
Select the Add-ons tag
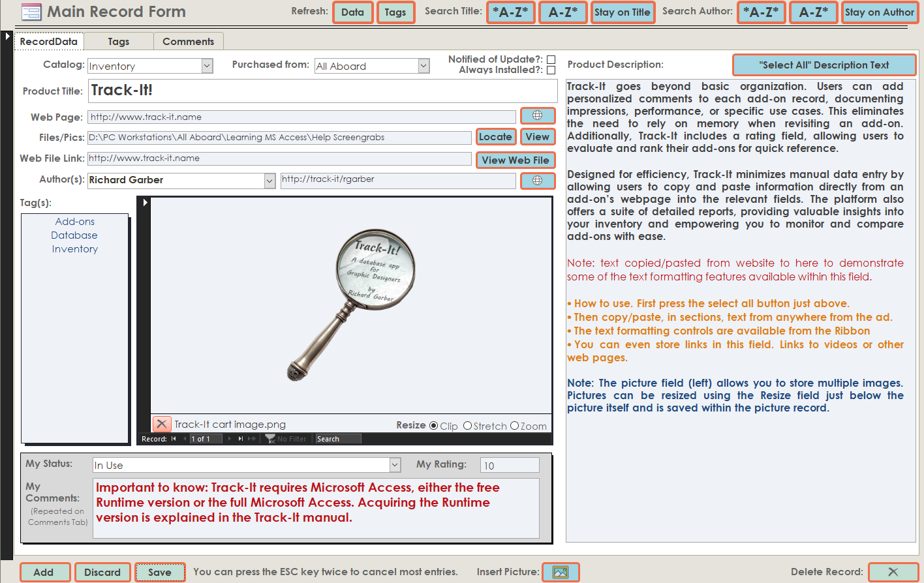(75, 222)
